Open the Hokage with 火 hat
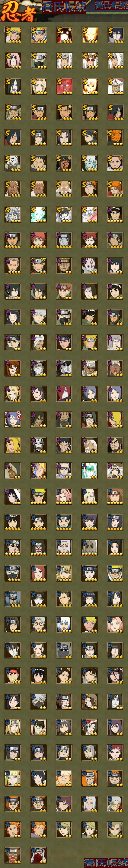This screenshot has height=868, width=128. 115,86
